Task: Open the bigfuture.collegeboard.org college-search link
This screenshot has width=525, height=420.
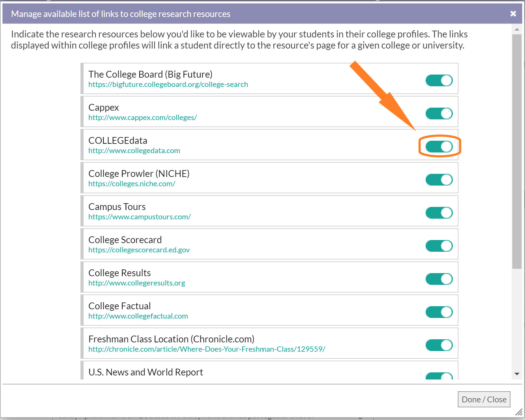Action: point(168,84)
